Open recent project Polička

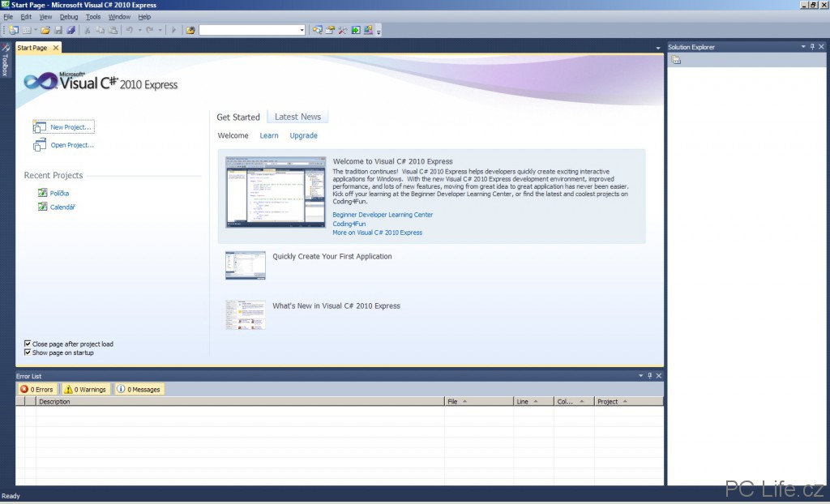pos(59,193)
